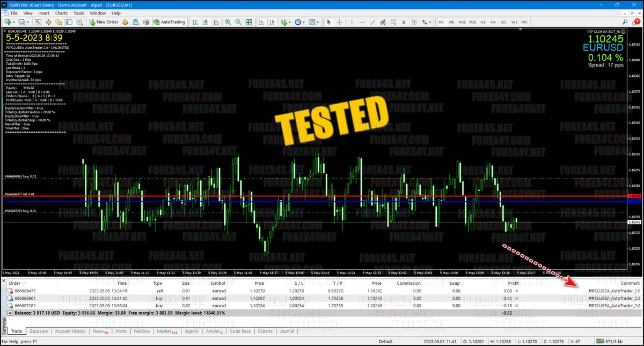Select the Crosshair tool

pyautogui.click(x=339, y=22)
